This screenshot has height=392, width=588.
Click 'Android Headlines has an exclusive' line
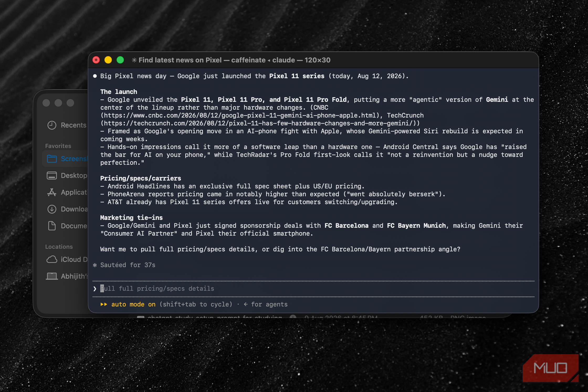pyautogui.click(x=232, y=186)
